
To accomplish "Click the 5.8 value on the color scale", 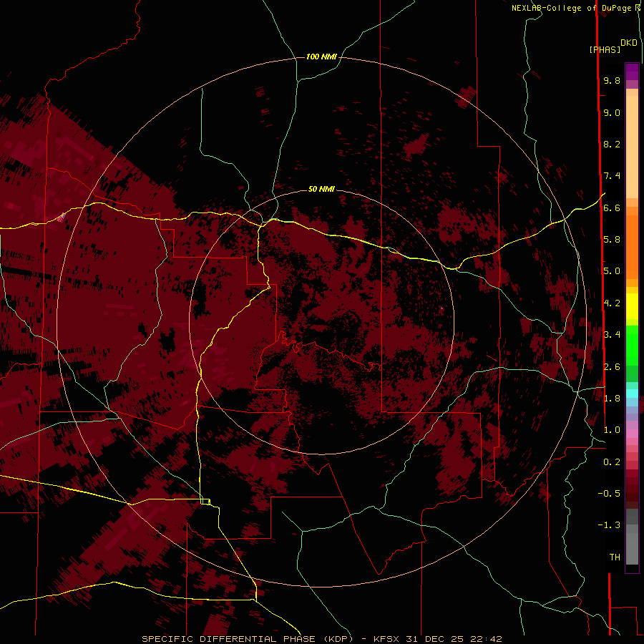I will click(612, 239).
